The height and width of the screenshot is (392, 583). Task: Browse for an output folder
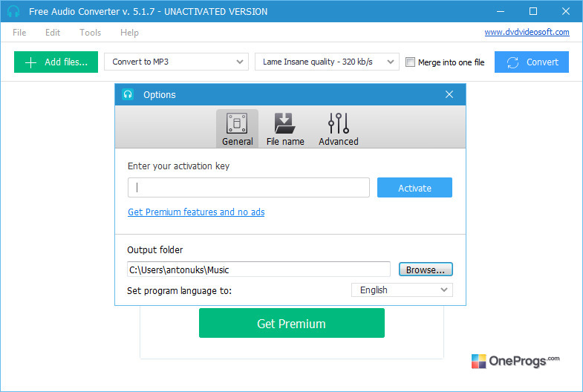426,269
